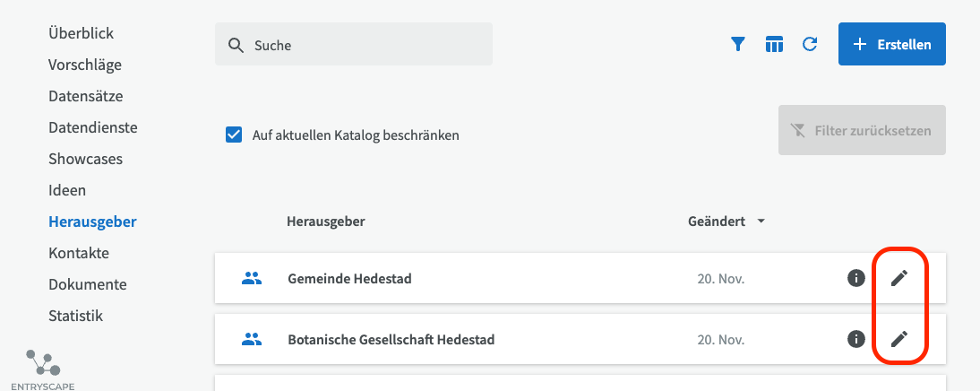The width and height of the screenshot is (980, 391).
Task: Click the refresh list icon
Action: click(810, 44)
